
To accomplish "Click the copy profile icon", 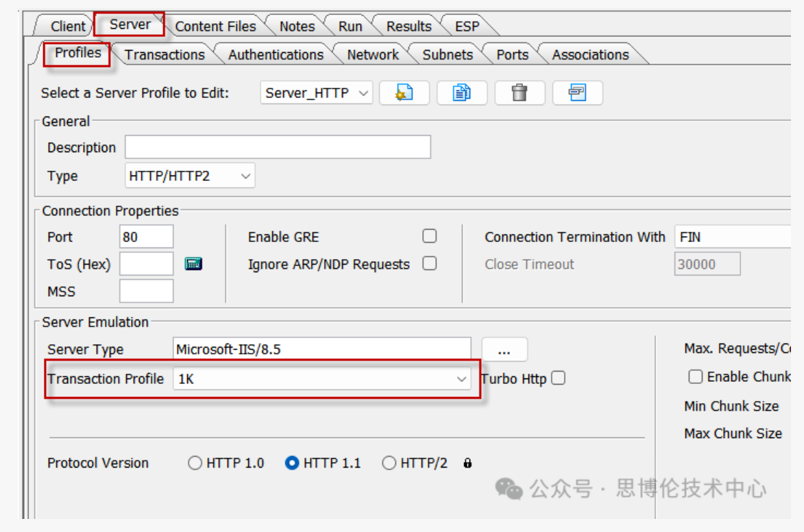I will [462, 93].
